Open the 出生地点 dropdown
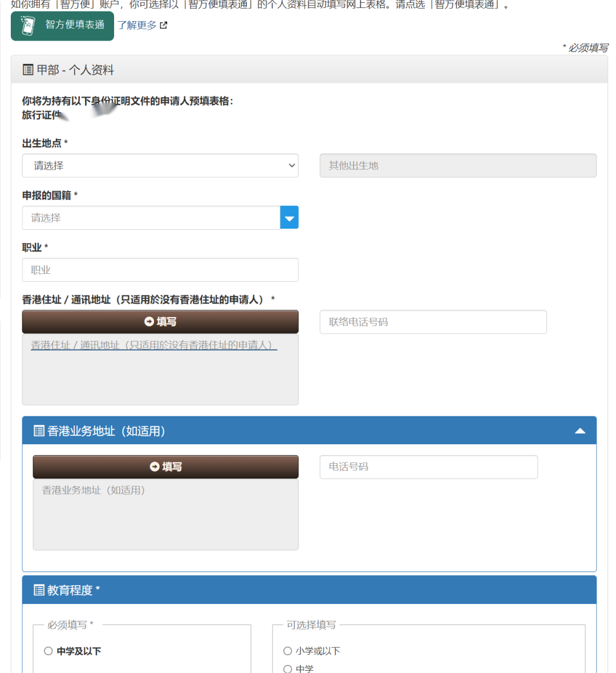The width and height of the screenshot is (616, 673). point(160,165)
